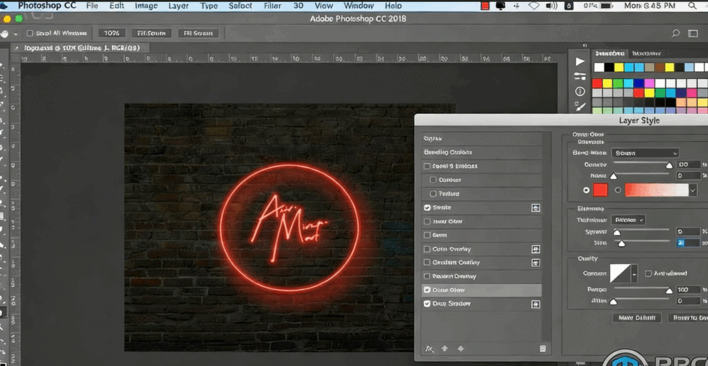
Task: Uncheck the Stroke effect checkbox
Action: click(427, 208)
